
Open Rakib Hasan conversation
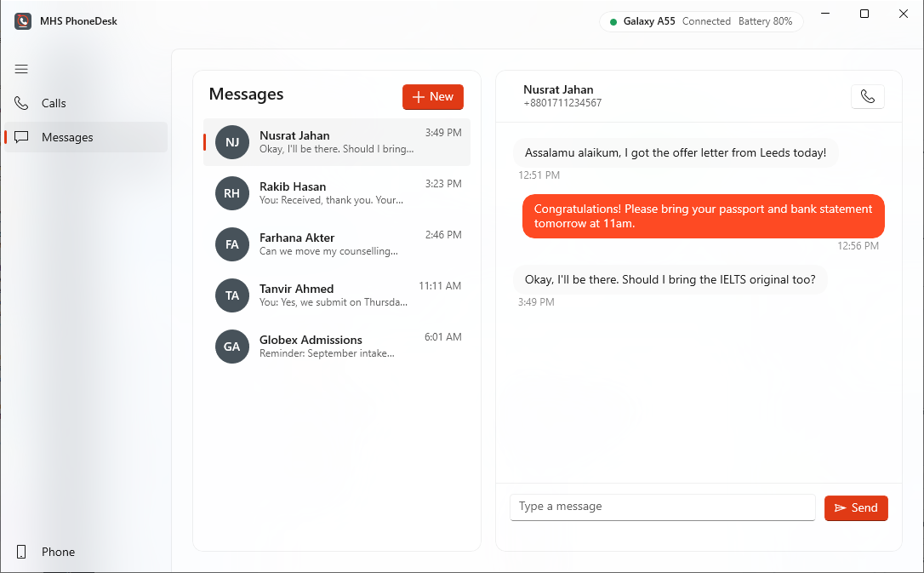click(x=336, y=193)
